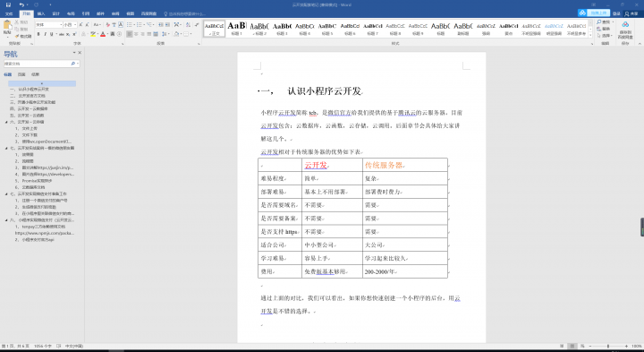The width and height of the screenshot is (644, 352).
Task: Switch to the 引用 (References) ribbon tab
Action: 86,13
